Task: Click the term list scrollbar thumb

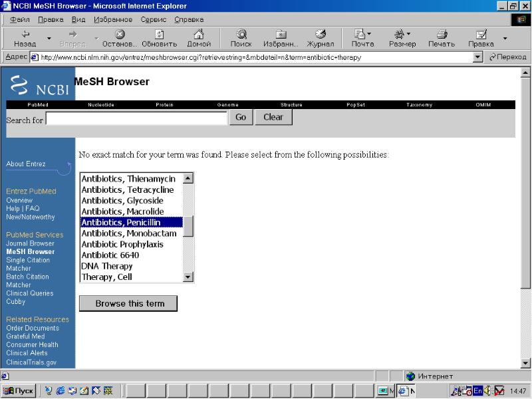Action: coord(188,226)
